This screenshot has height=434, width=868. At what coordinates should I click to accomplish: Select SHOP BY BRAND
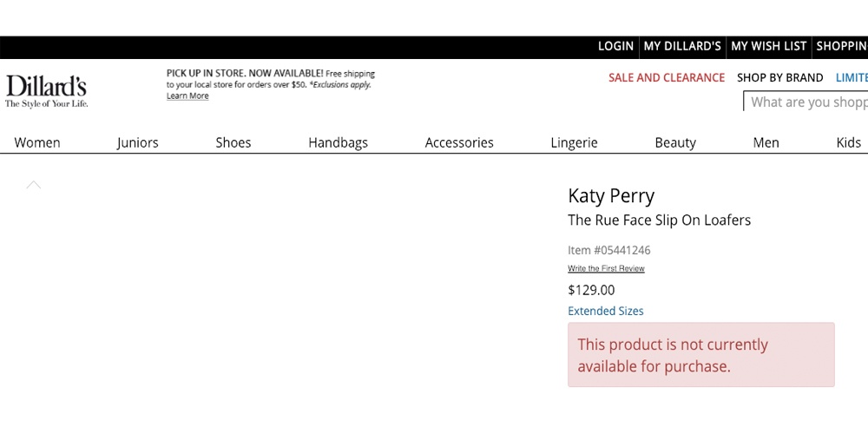[x=779, y=77]
